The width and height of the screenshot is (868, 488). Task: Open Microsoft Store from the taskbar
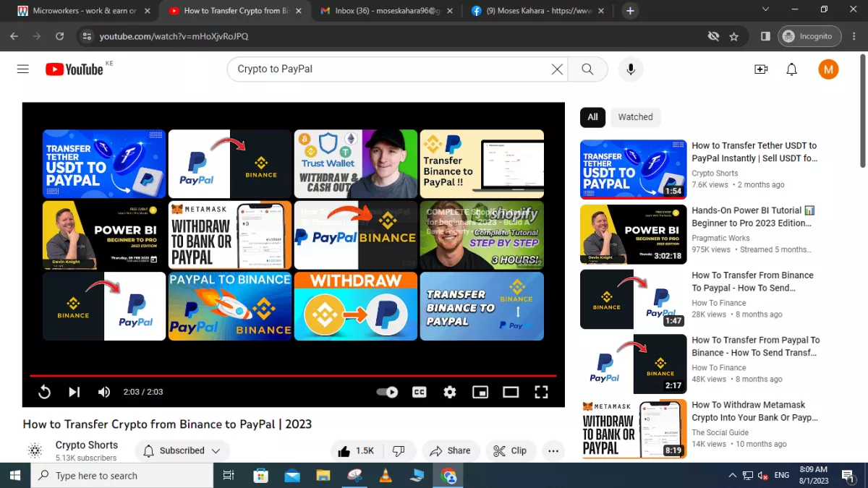click(261, 475)
